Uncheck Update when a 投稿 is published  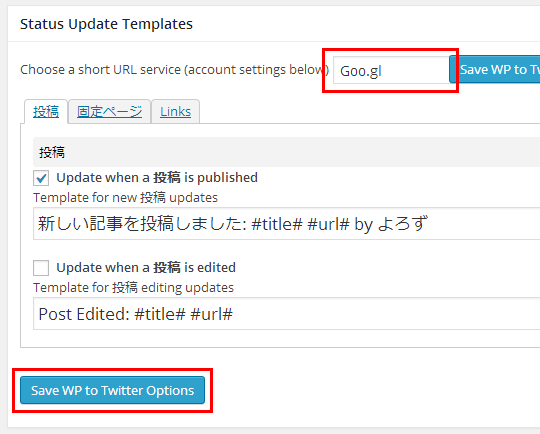tap(41, 178)
